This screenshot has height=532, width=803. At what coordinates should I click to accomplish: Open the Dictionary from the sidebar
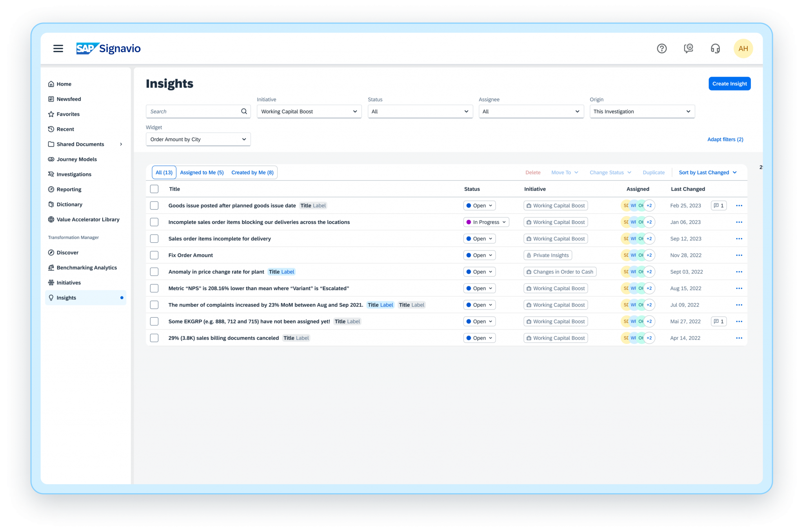pos(69,204)
